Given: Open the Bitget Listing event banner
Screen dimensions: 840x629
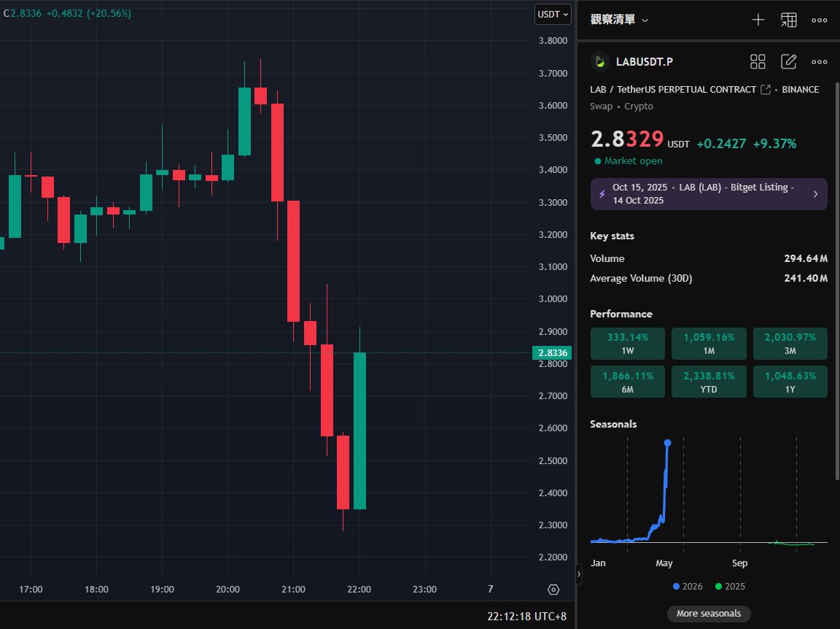Looking at the screenshot, I should coord(709,194).
